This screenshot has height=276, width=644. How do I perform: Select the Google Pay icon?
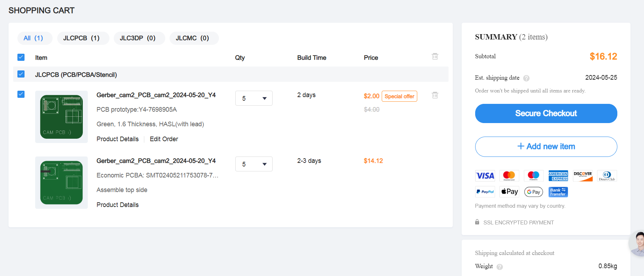[x=533, y=192]
